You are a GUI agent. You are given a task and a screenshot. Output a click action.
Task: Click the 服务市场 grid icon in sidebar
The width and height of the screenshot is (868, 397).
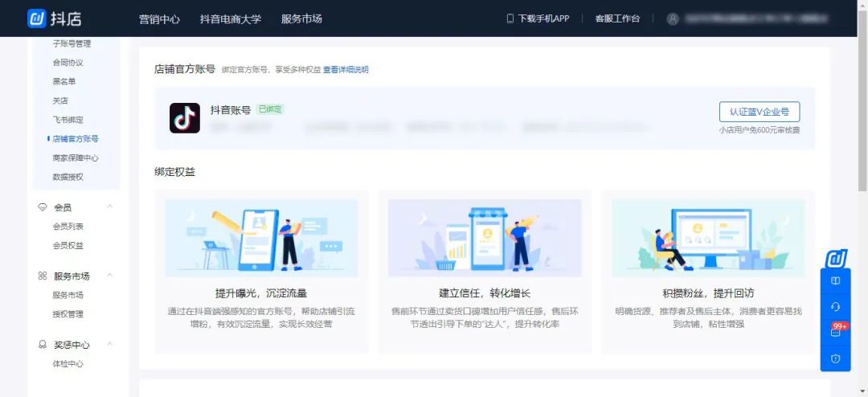click(42, 276)
